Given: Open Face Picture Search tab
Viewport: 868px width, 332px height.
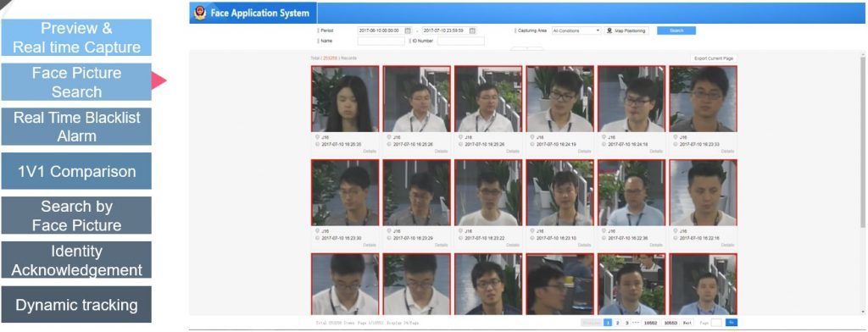Looking at the screenshot, I should click(x=76, y=82).
